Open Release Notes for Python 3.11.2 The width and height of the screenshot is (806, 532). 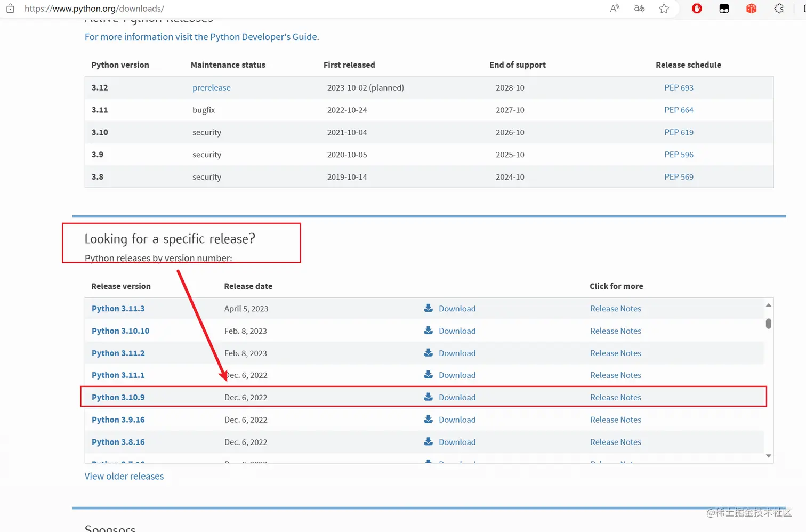pos(616,353)
